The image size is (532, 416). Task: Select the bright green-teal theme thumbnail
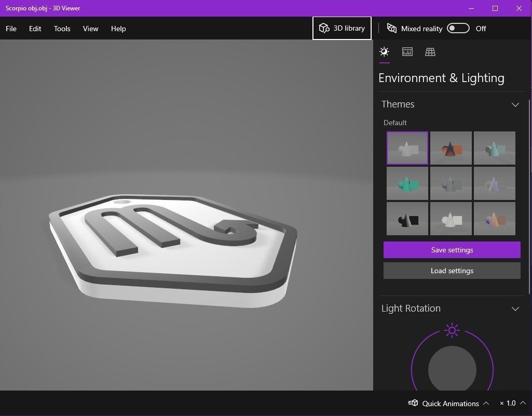click(x=407, y=183)
